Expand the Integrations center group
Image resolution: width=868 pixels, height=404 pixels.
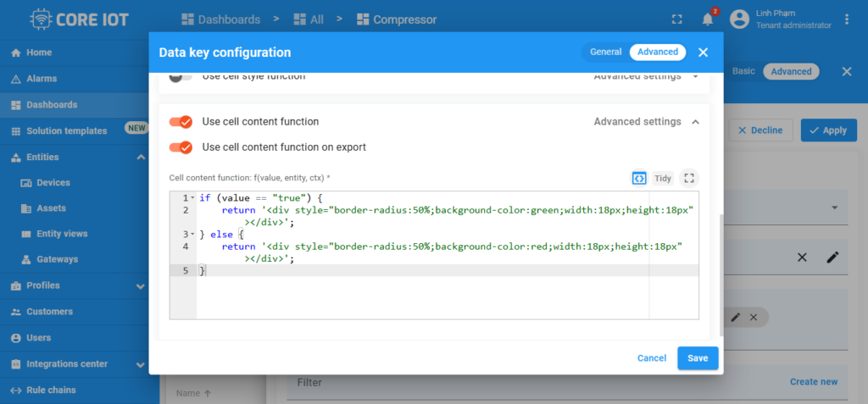141,364
